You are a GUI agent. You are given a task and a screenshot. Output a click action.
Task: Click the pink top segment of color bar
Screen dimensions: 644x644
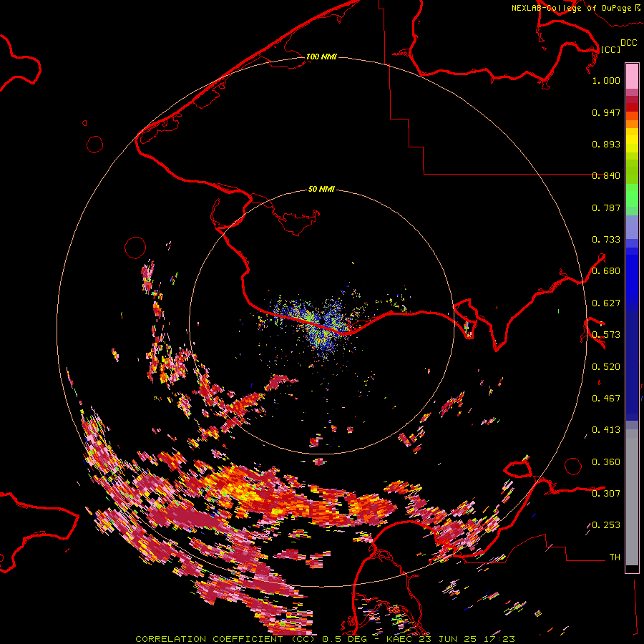(x=632, y=76)
